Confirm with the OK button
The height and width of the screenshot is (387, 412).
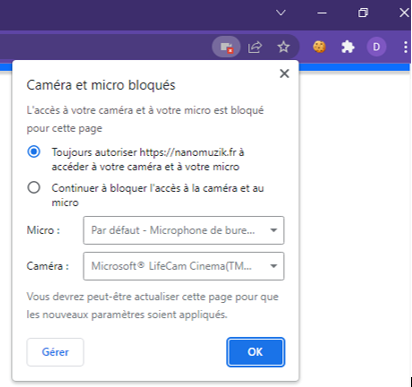coord(255,352)
